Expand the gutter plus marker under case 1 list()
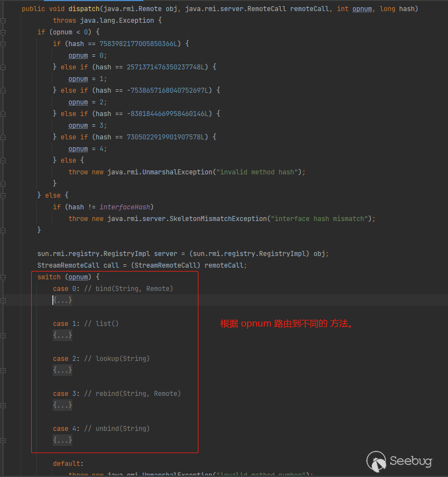Viewport: 448px width, 477px height. 3,335
